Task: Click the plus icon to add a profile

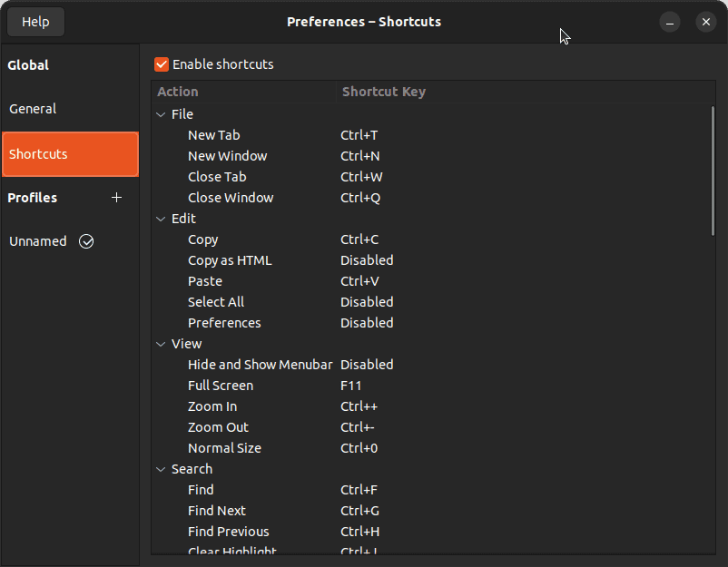Action: point(116,198)
